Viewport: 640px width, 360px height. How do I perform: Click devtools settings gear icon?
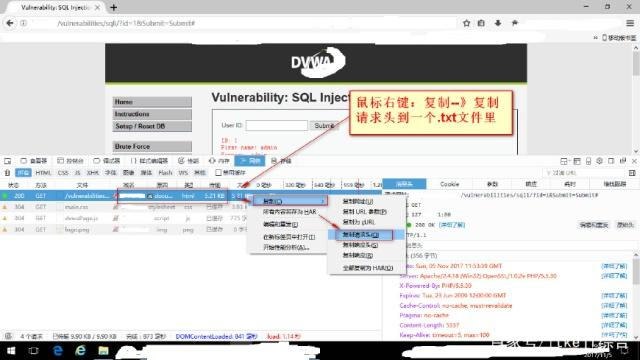tap(600, 161)
